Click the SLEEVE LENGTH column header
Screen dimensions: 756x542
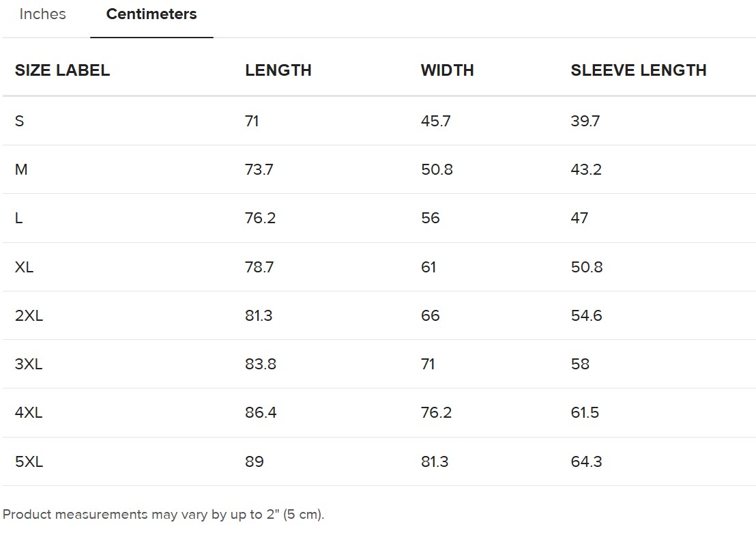click(x=638, y=70)
